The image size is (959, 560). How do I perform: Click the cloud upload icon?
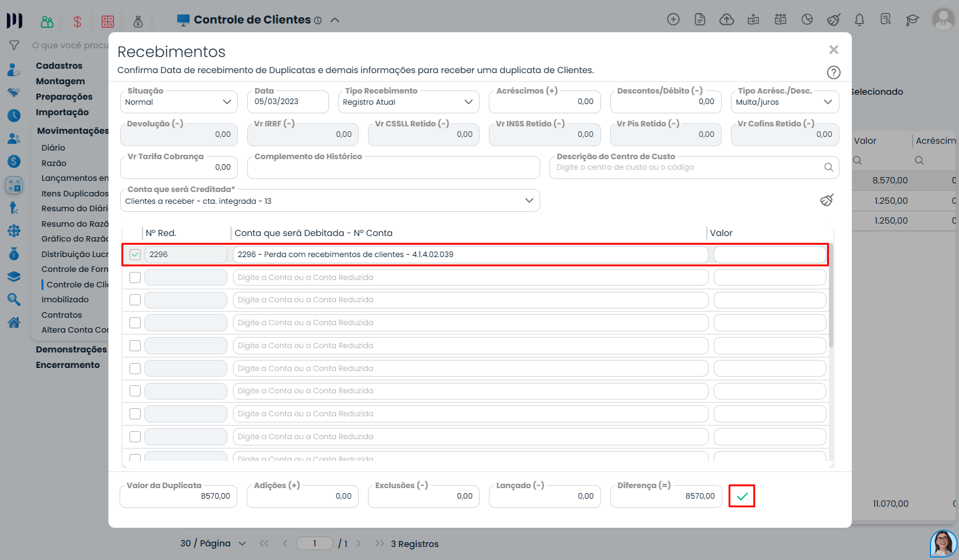[x=726, y=20]
